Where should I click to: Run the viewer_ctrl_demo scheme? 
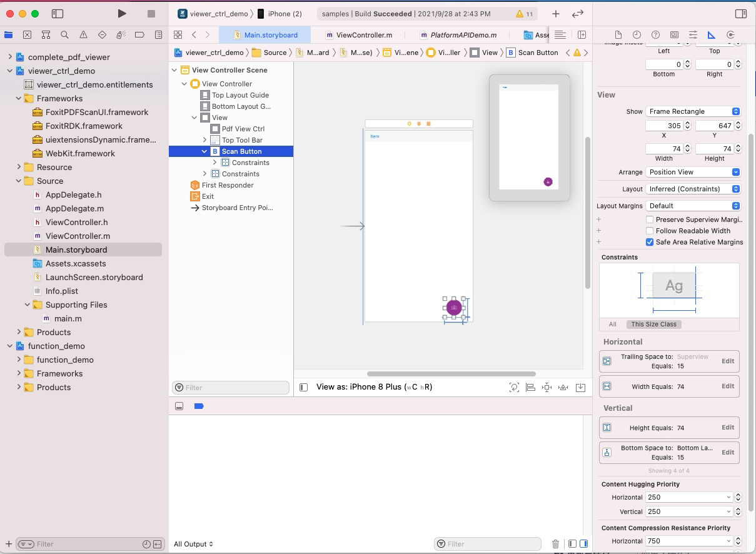click(123, 13)
